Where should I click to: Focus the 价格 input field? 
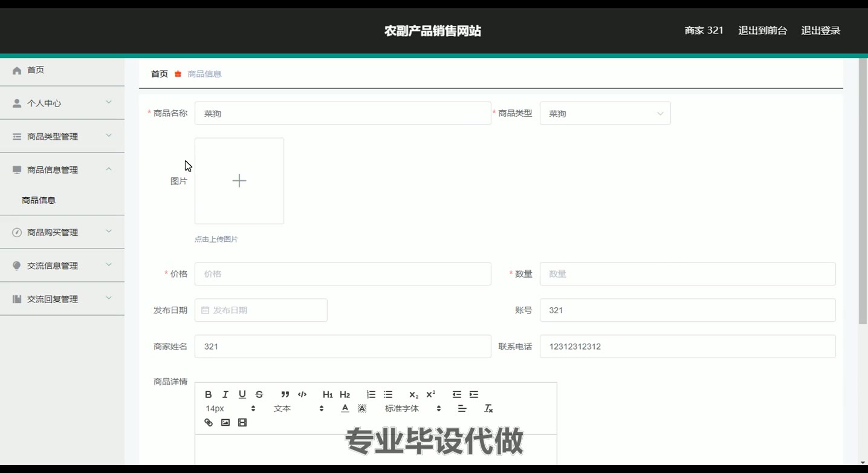[343, 274]
